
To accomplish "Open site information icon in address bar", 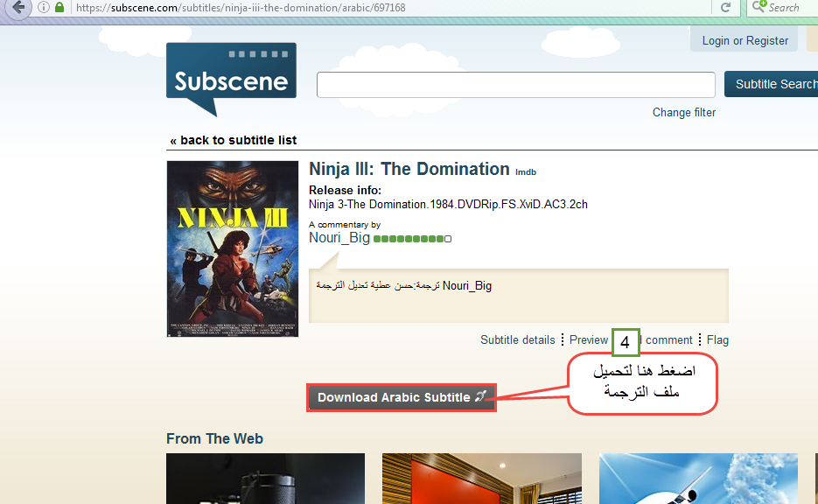I will tap(44, 7).
